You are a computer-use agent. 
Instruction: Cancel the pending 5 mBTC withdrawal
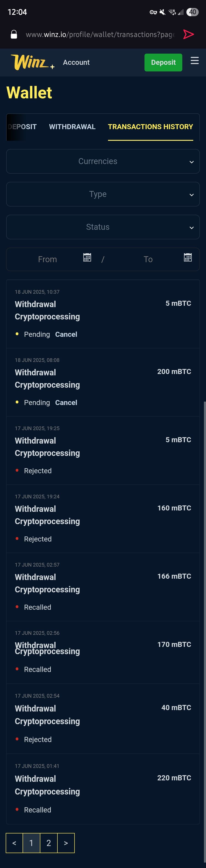(x=66, y=334)
